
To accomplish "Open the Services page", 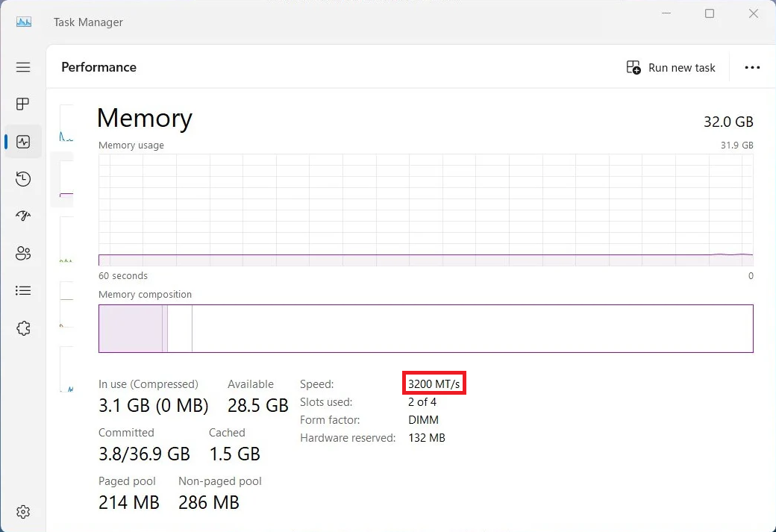I will 23,328.
